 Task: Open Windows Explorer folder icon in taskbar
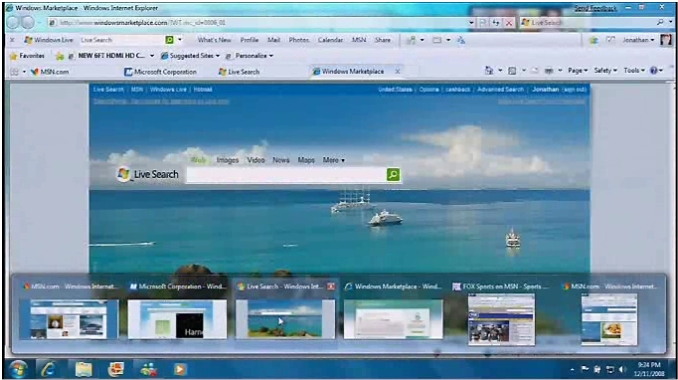[x=84, y=369]
